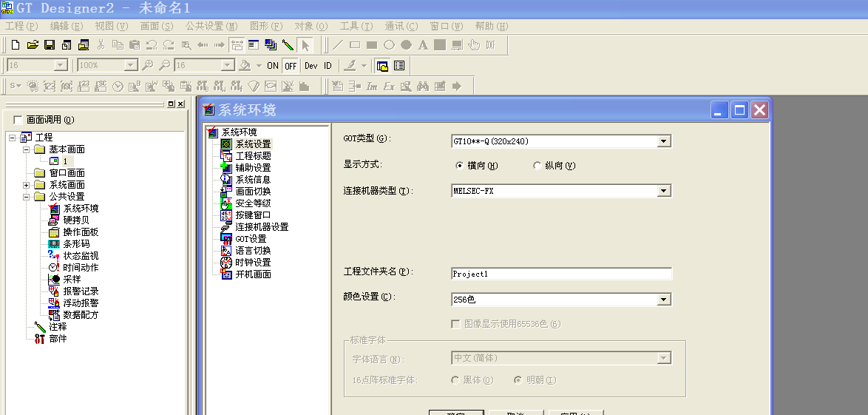Select the 横向 display orientation radio

tap(459, 166)
